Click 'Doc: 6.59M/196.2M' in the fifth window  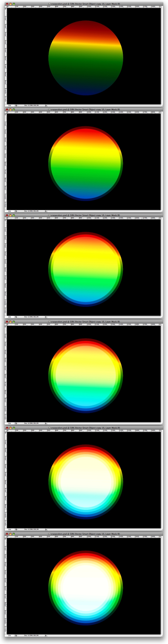click(x=31, y=529)
